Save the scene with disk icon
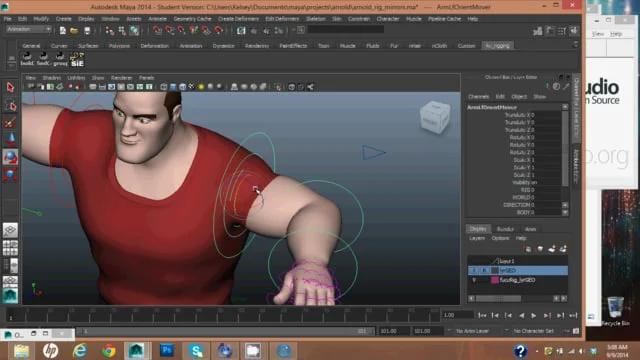640x360 pixels. pyautogui.click(x=87, y=30)
